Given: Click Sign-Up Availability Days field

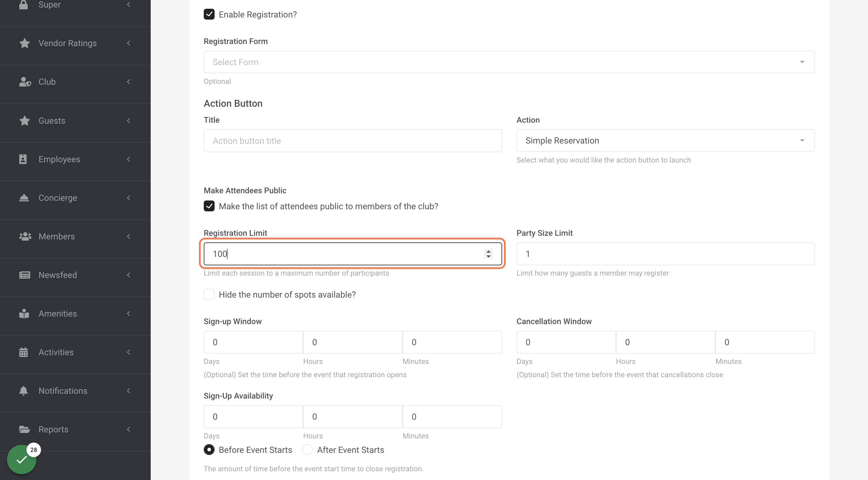Looking at the screenshot, I should pos(253,417).
